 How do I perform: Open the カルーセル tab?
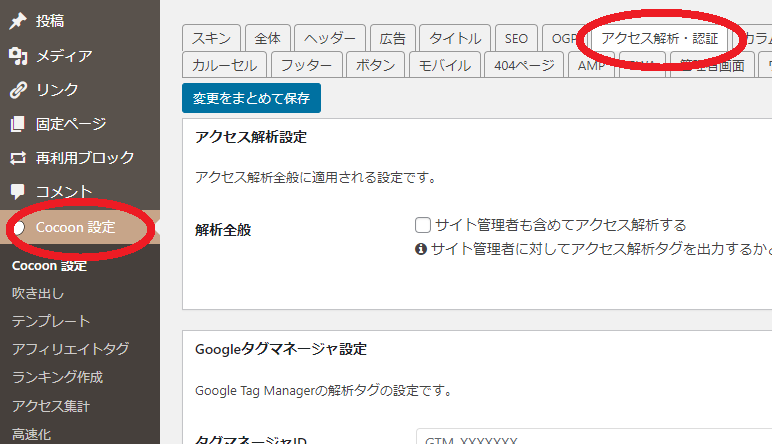(x=225, y=65)
